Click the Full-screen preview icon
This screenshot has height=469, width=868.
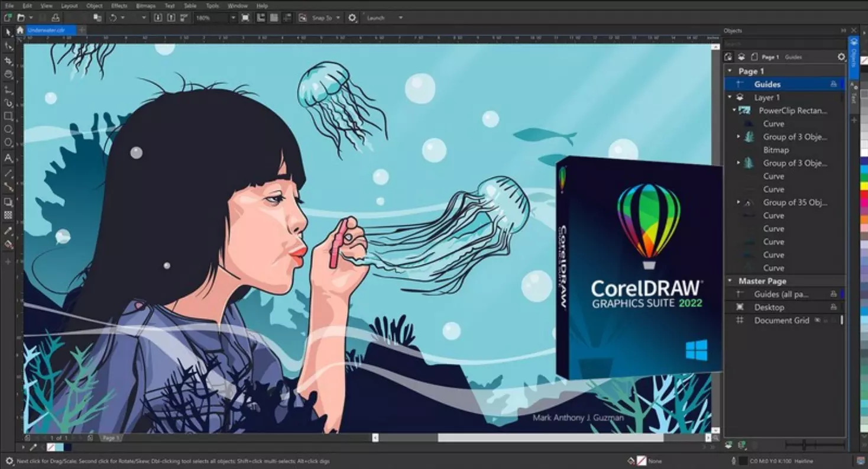coord(245,18)
